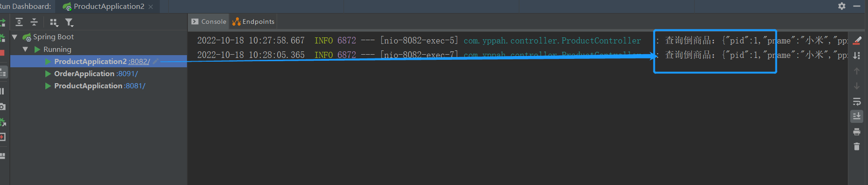Viewport: 868px width, 185px height.
Task: Click the Pause output icon on left strip
Action: pos(2,91)
